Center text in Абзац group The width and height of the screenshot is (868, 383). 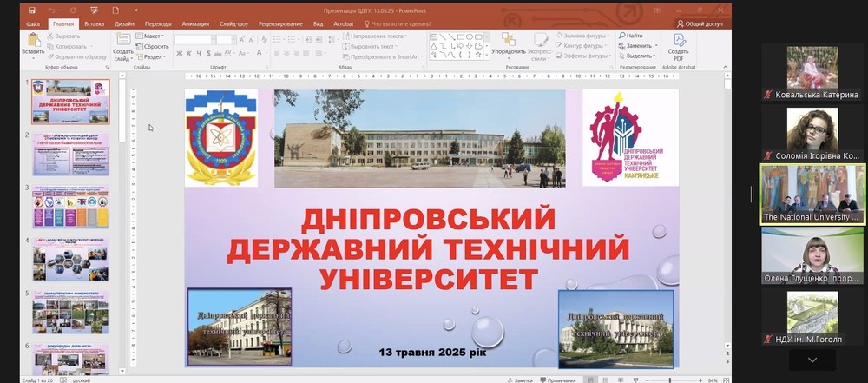point(286,53)
